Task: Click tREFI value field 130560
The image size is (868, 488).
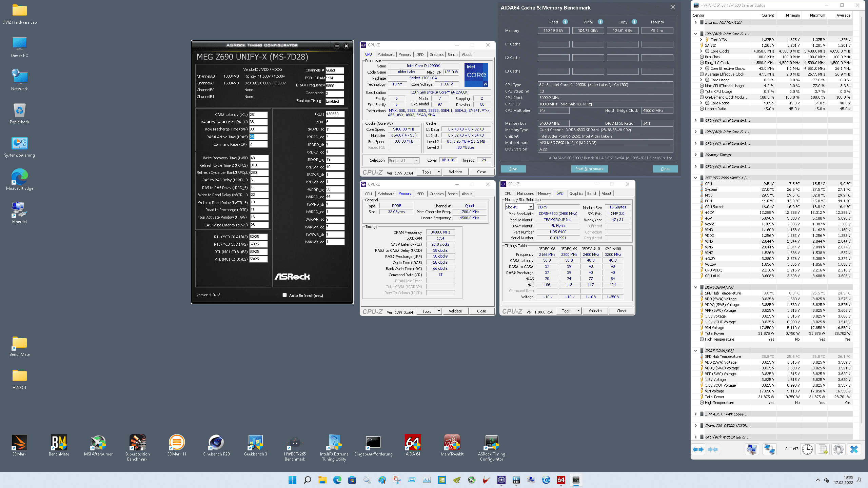Action: point(335,114)
